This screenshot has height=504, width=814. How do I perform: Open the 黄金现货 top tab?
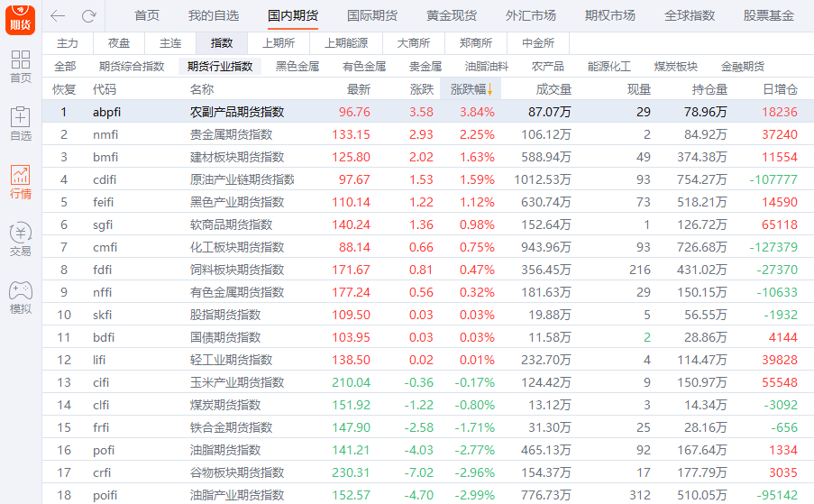point(451,15)
